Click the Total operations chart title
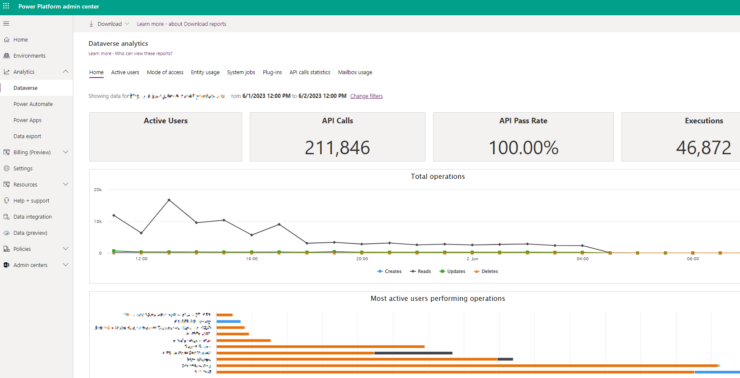Viewport: 740px width, 378px height. 437,176
